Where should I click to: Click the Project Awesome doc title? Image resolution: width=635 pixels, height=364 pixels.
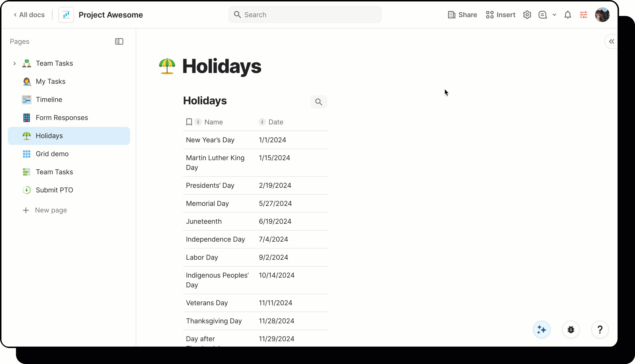(x=111, y=15)
